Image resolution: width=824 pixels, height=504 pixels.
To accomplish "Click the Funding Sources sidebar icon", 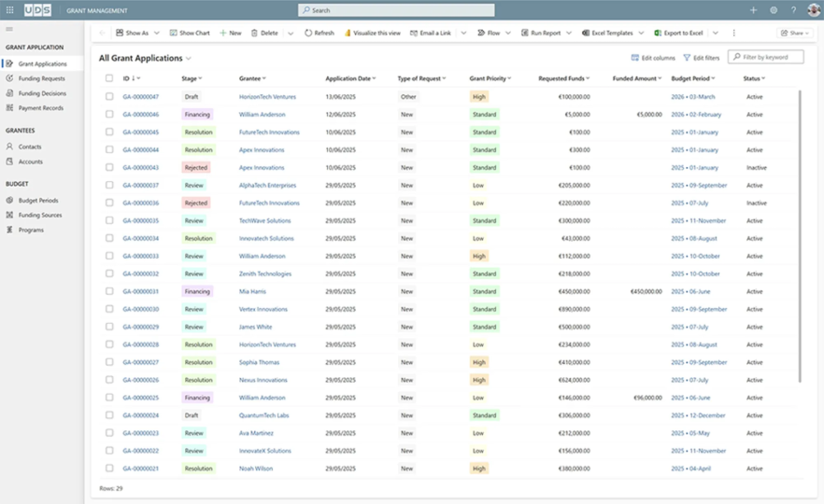I will coord(9,215).
